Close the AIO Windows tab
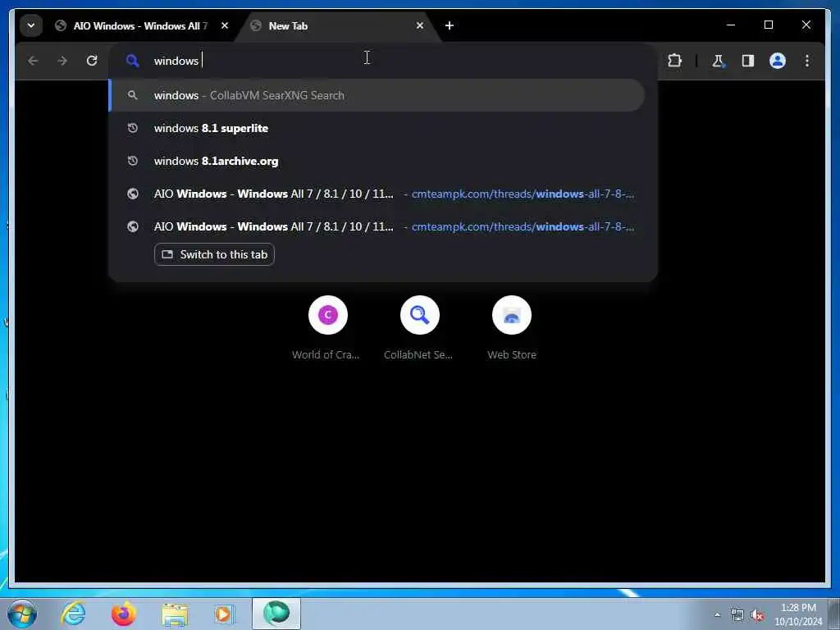 coord(225,25)
